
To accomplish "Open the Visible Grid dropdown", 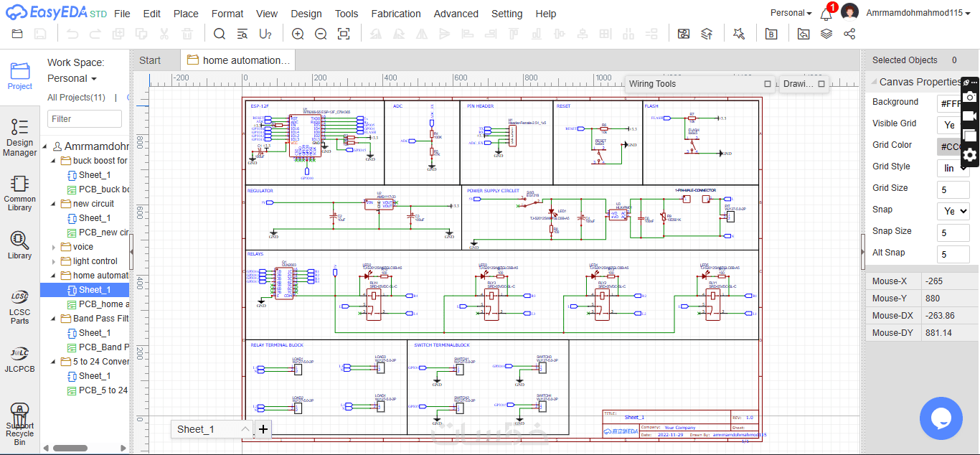I will [953, 125].
